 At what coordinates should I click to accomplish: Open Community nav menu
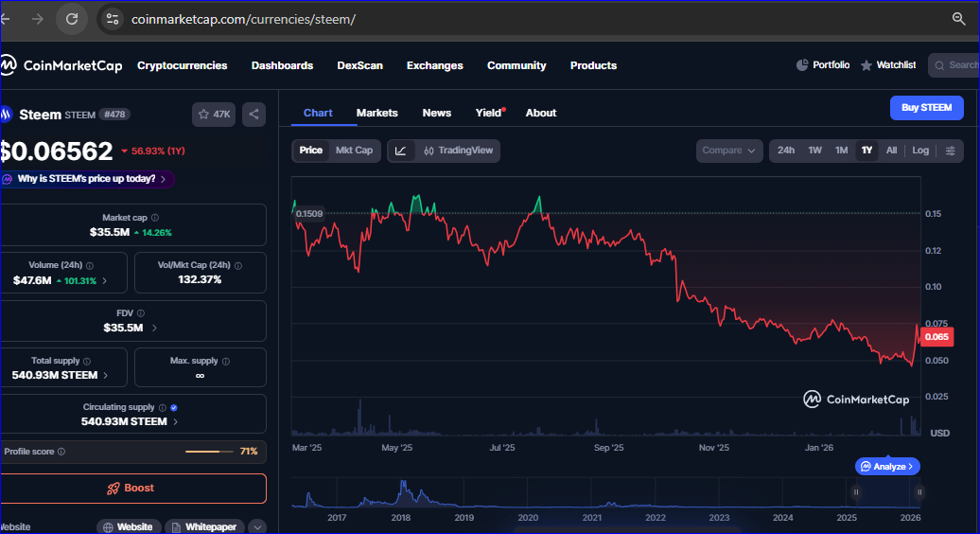[516, 65]
